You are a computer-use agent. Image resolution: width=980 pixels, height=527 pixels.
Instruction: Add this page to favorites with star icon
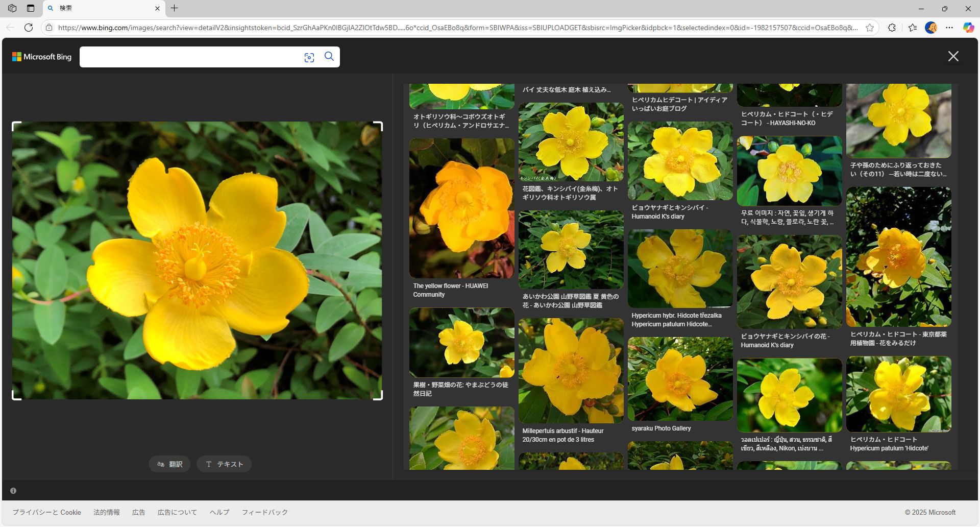pos(870,28)
